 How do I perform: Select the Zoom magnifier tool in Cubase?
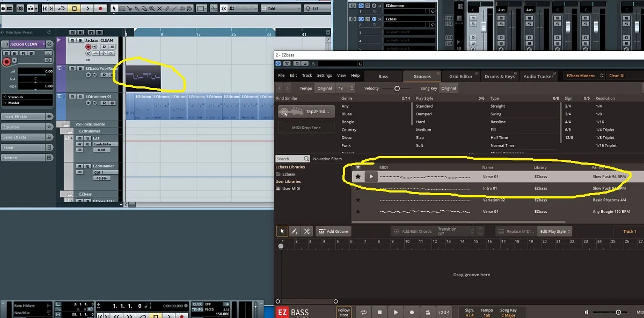[152, 9]
